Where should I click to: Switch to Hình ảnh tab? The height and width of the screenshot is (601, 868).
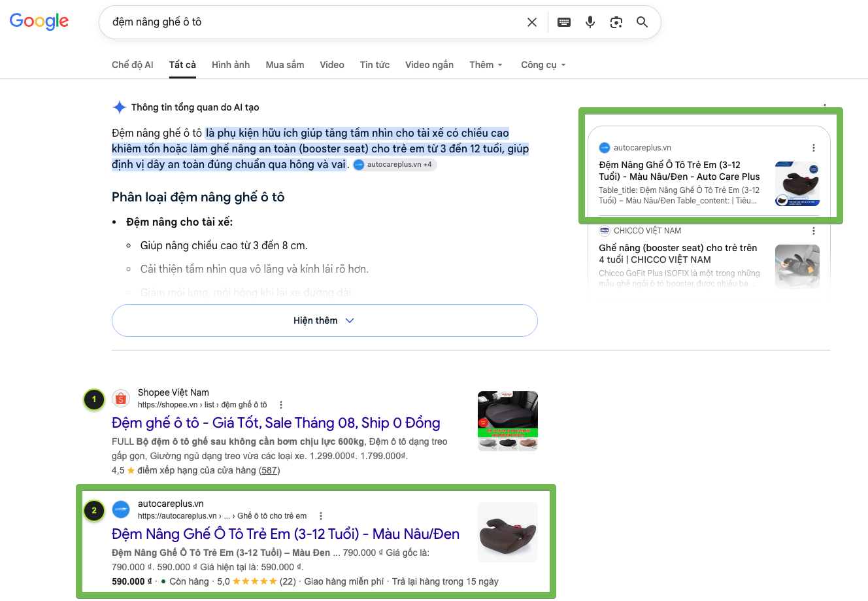(231, 65)
